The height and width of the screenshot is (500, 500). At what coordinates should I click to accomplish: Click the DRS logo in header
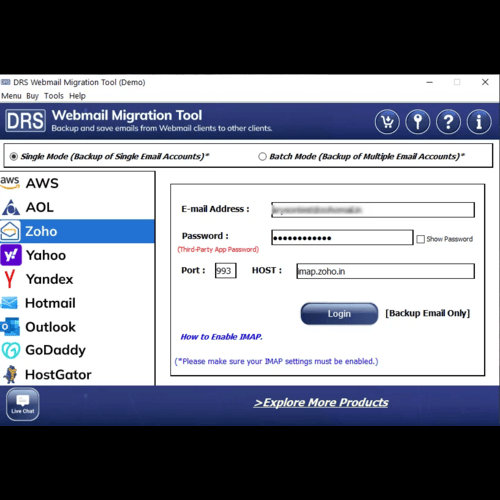point(25,121)
